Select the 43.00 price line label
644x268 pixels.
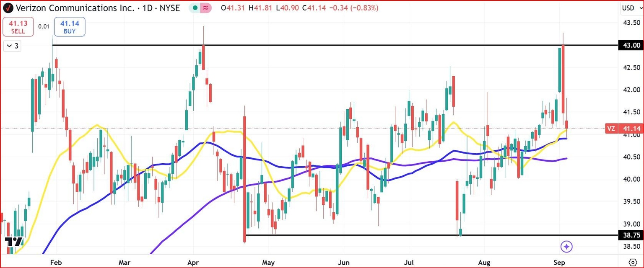click(630, 45)
